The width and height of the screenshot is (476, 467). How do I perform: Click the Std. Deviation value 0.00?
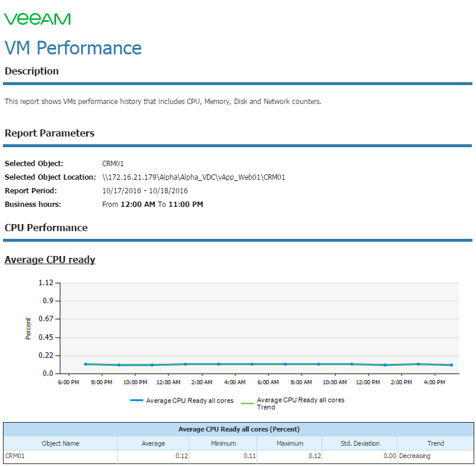coord(390,456)
